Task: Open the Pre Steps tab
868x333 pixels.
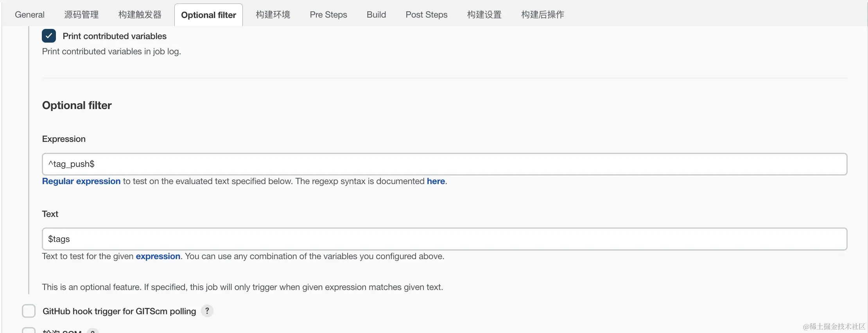Action: point(328,15)
